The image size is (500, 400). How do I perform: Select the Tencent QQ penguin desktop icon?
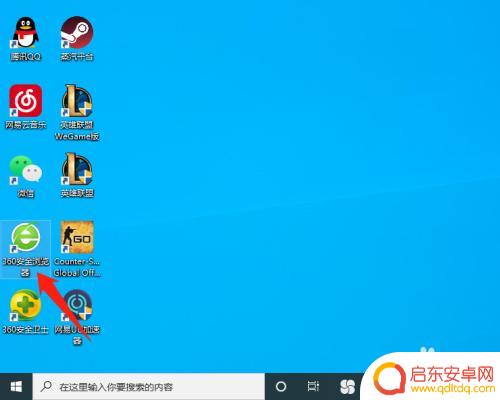tap(26, 33)
